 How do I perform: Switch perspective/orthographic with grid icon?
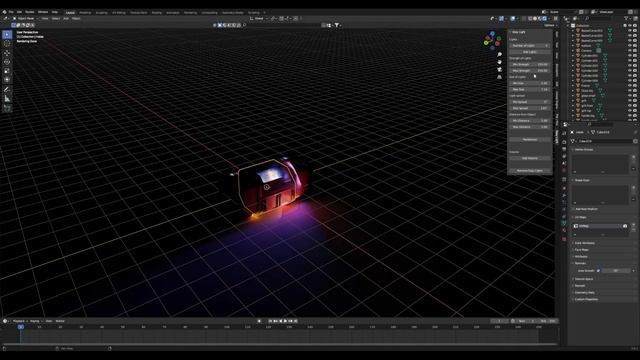(x=499, y=77)
